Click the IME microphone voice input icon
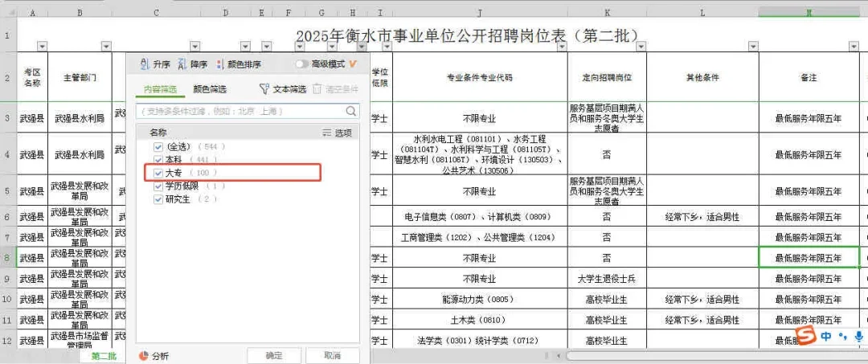 click(x=858, y=336)
